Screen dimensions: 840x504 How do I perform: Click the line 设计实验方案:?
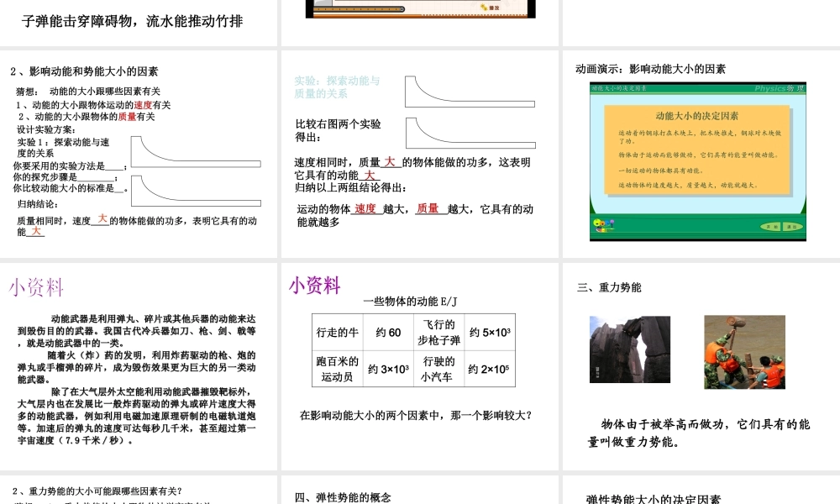click(x=46, y=129)
